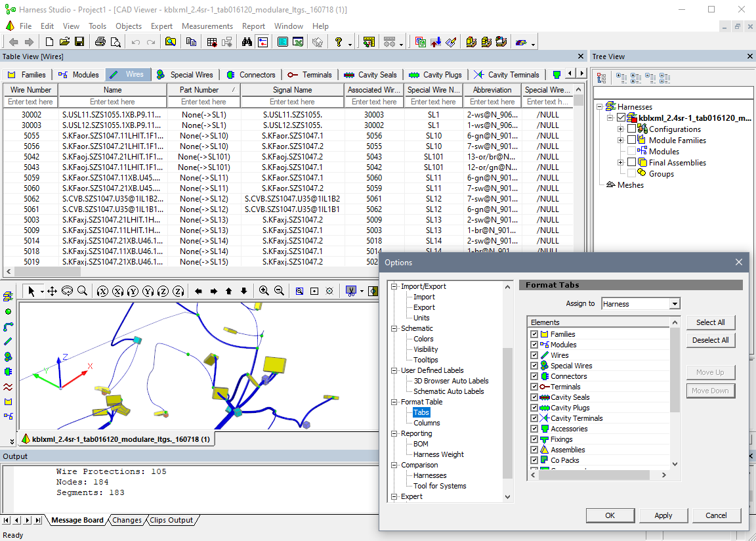Open the Assign to dropdown in Format Tabs
Viewport: 756px width, 541px height.
pos(676,303)
